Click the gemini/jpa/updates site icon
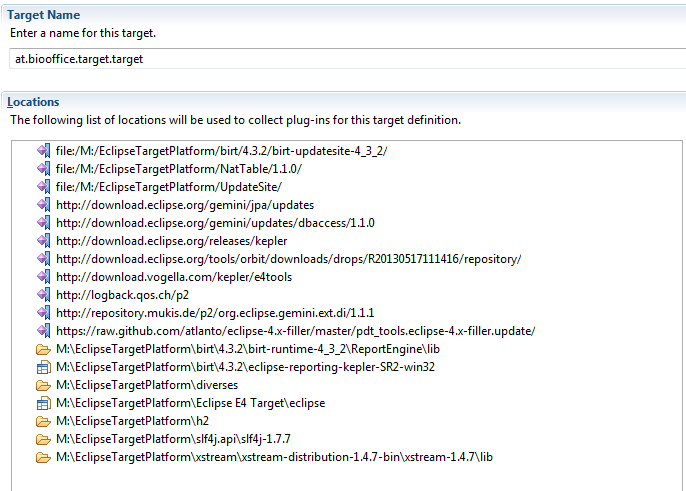The width and height of the screenshot is (686, 491). pos(43,205)
